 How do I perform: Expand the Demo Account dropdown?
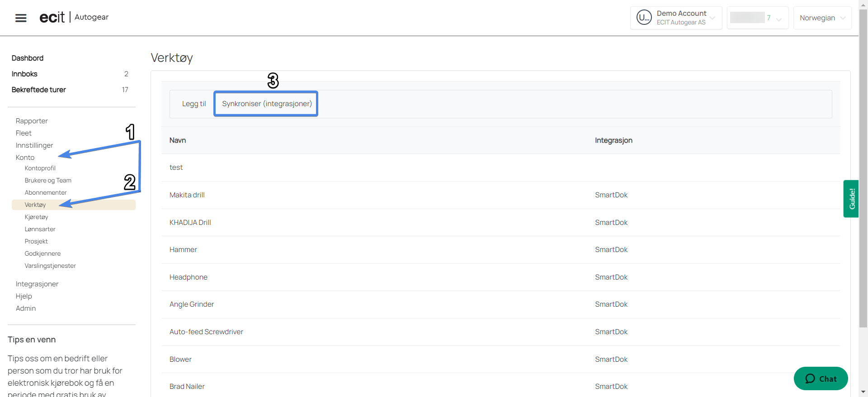(712, 18)
